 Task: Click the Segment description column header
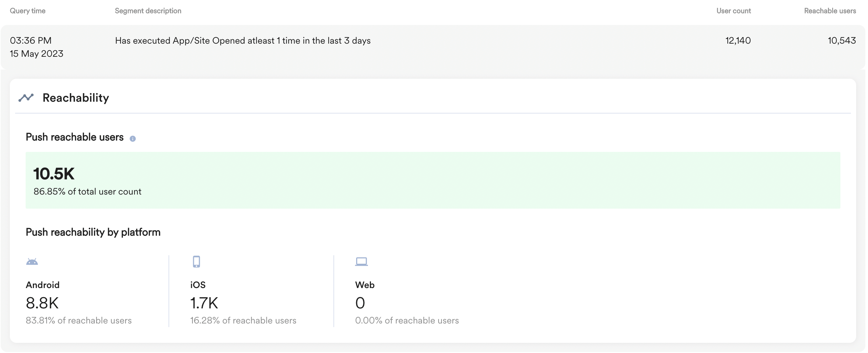pyautogui.click(x=148, y=11)
